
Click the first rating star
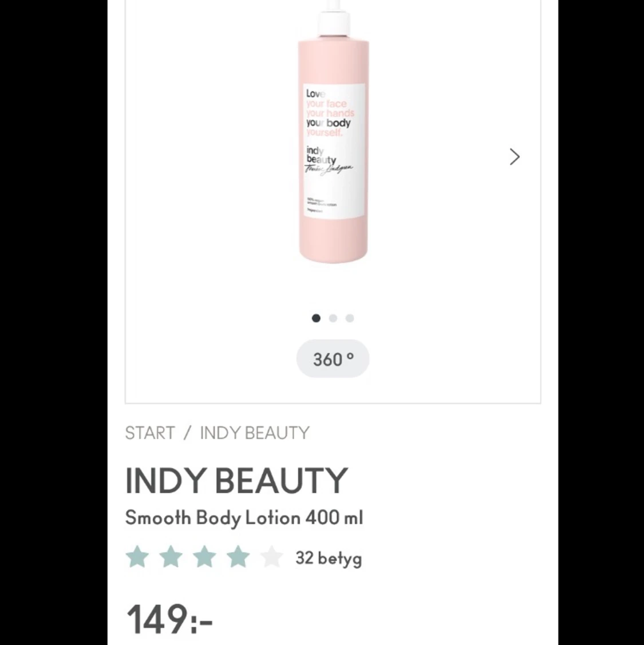click(x=137, y=557)
